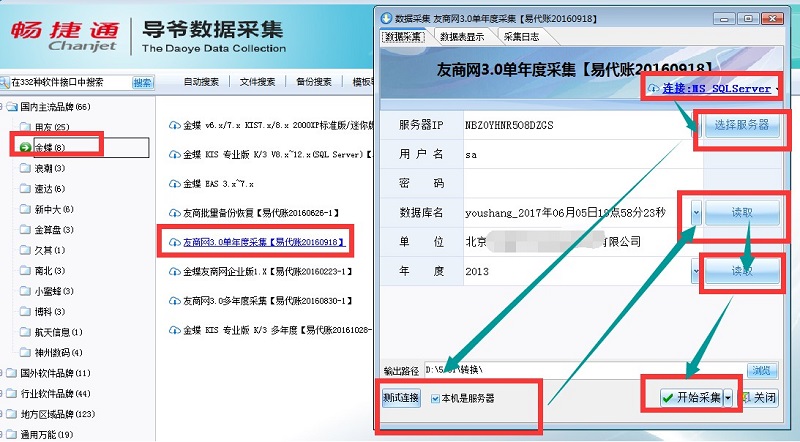This screenshot has width=800, height=442.
Task: Click 读取 button in 年度 row
Action: pos(742,271)
